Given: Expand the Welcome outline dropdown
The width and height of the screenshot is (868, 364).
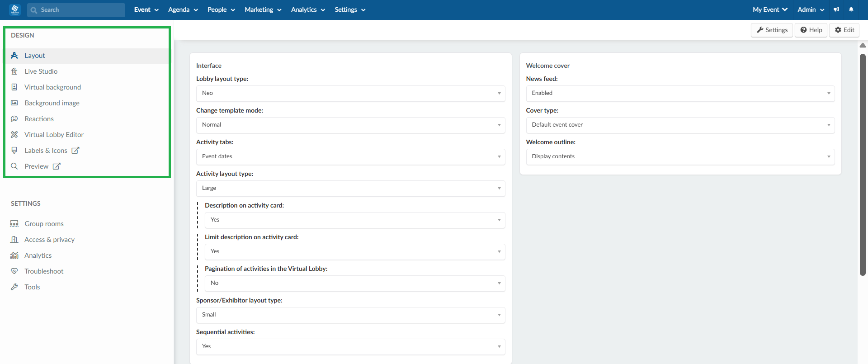Looking at the screenshot, I should (680, 157).
